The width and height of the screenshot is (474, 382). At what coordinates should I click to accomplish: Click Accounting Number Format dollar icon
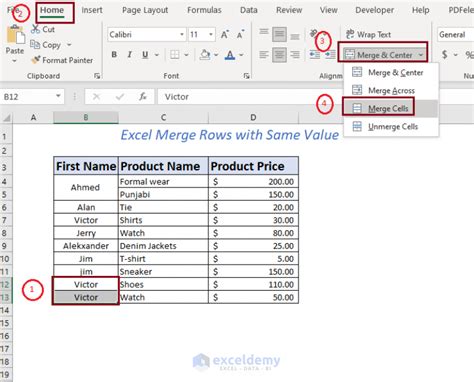pos(444,54)
